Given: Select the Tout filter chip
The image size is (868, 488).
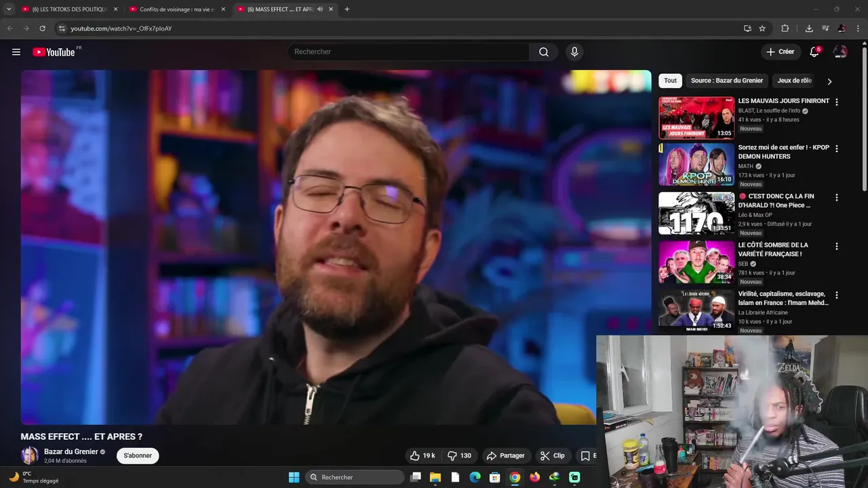Looking at the screenshot, I should [670, 81].
